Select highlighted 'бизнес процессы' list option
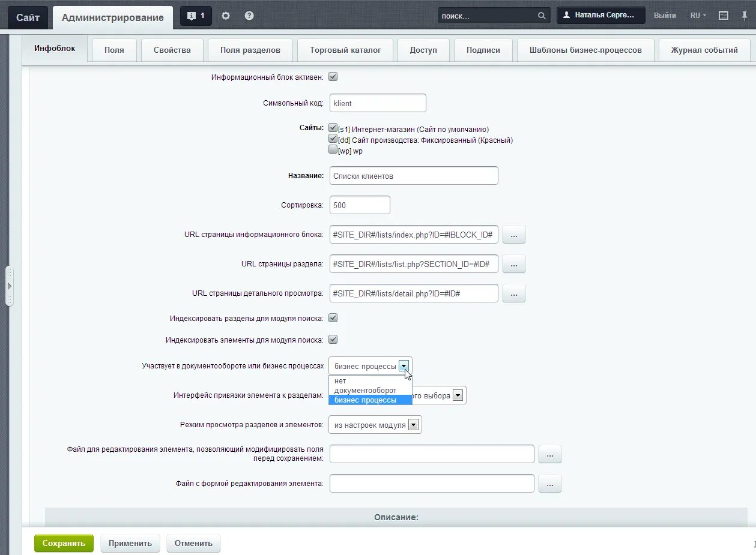The height and width of the screenshot is (555, 756). pyautogui.click(x=370, y=400)
